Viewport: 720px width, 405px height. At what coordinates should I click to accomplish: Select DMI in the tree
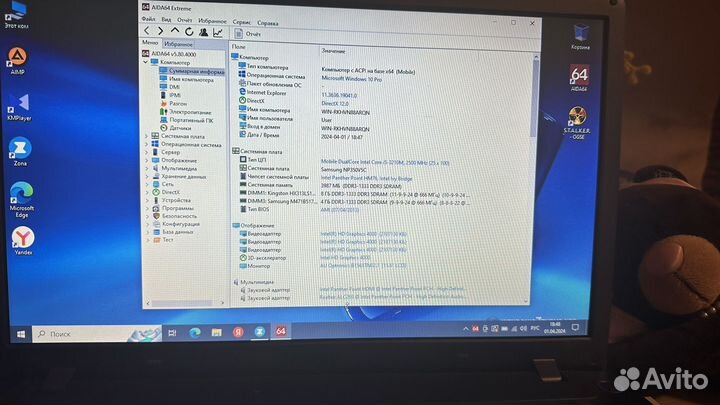click(x=169, y=87)
